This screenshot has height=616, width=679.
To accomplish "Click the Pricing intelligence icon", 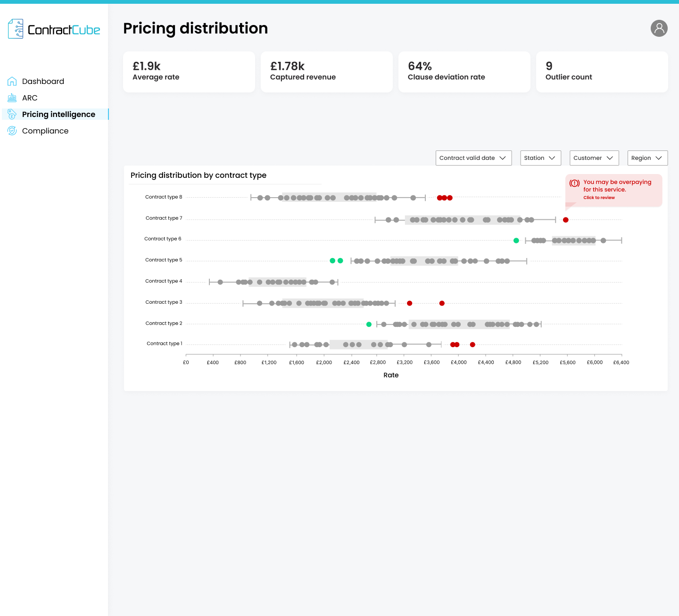I will coord(12,114).
